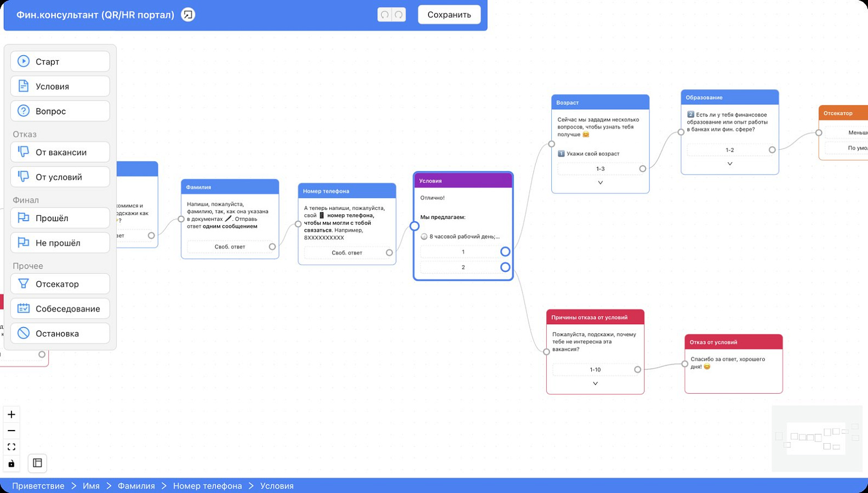Viewport: 868px width, 493px height.
Task: Add an От вакансии refusal block
Action: [x=60, y=152]
